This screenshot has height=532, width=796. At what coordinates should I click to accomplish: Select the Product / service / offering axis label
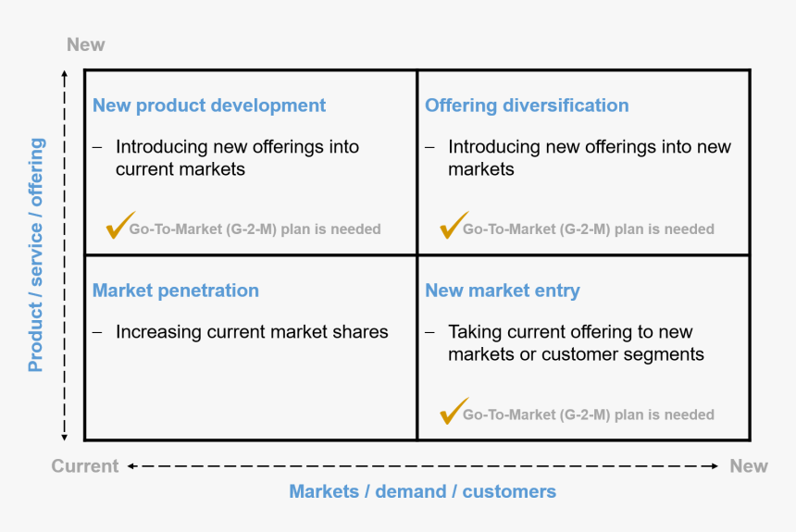(x=36, y=254)
